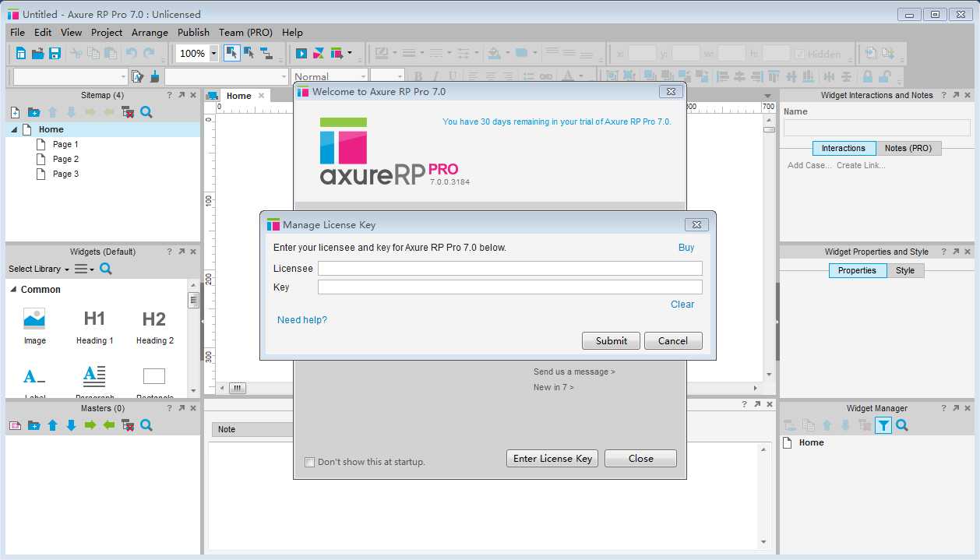Select the Heading 1 widget
This screenshot has height=560, width=980.
pos(94,326)
